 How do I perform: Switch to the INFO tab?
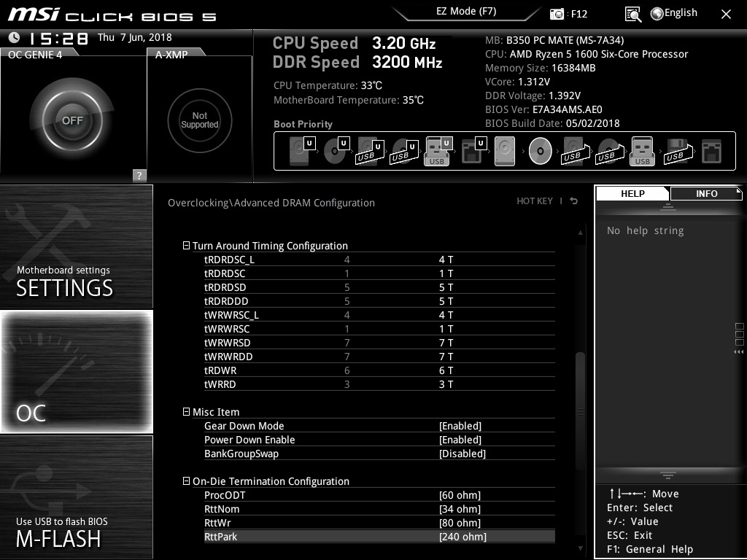click(706, 193)
